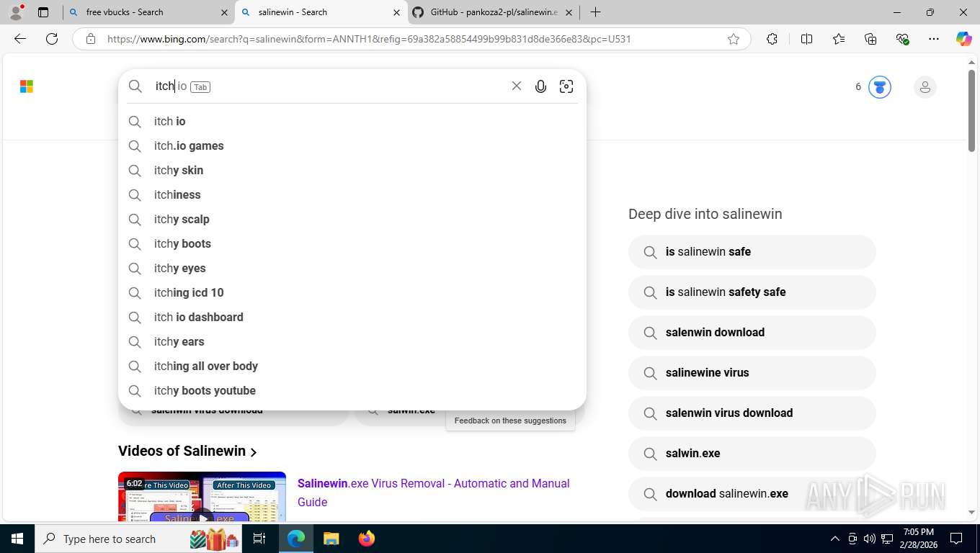Click 'is salinewin safe' related search

click(752, 252)
